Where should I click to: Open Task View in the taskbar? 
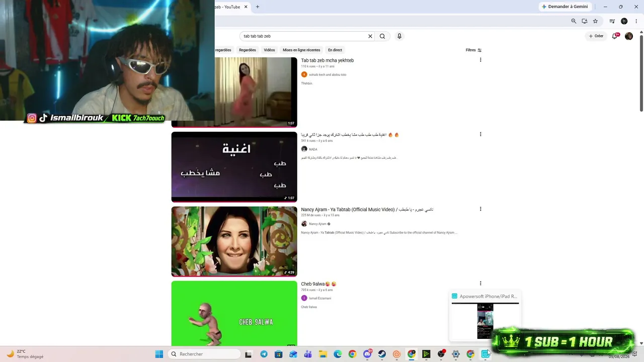[248, 354]
